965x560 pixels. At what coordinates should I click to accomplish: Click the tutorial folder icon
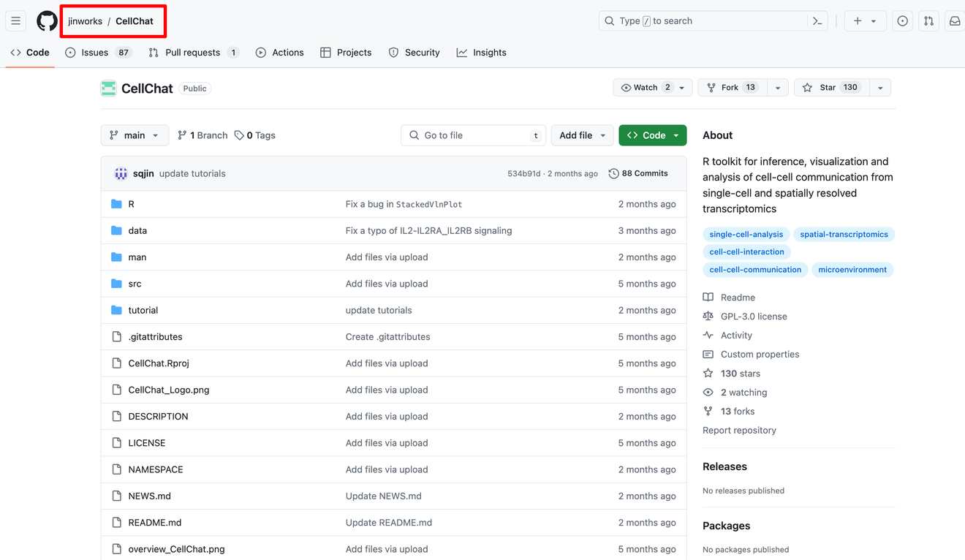click(x=116, y=310)
